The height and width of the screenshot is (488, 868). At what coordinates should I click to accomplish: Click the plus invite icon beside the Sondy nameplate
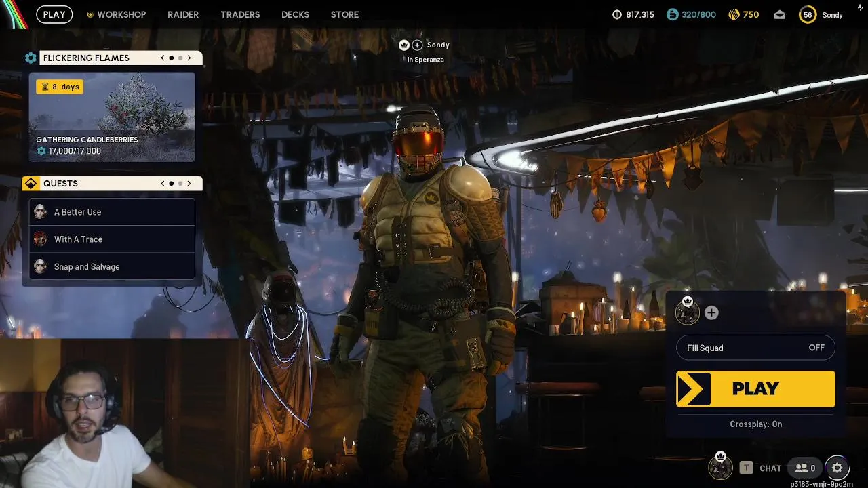click(x=417, y=45)
